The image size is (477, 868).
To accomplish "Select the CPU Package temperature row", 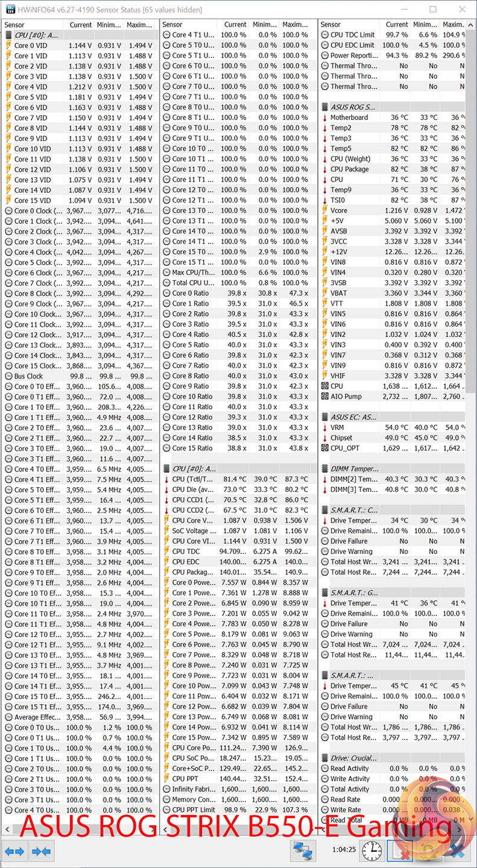I will (x=392, y=169).
